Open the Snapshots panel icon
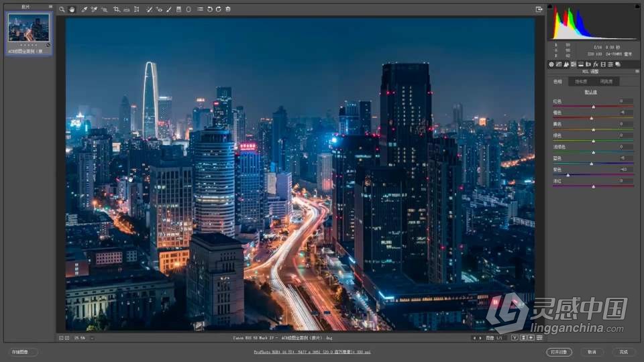 [x=618, y=64]
